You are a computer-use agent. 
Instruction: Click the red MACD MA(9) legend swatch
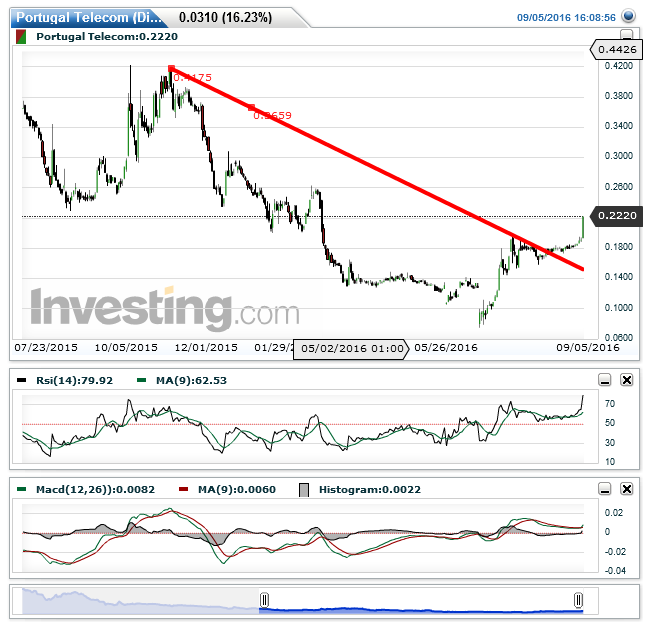(183, 489)
